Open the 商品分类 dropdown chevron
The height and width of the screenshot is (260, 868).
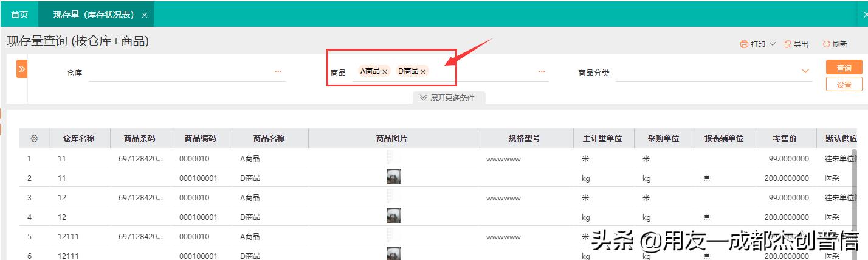coord(806,71)
